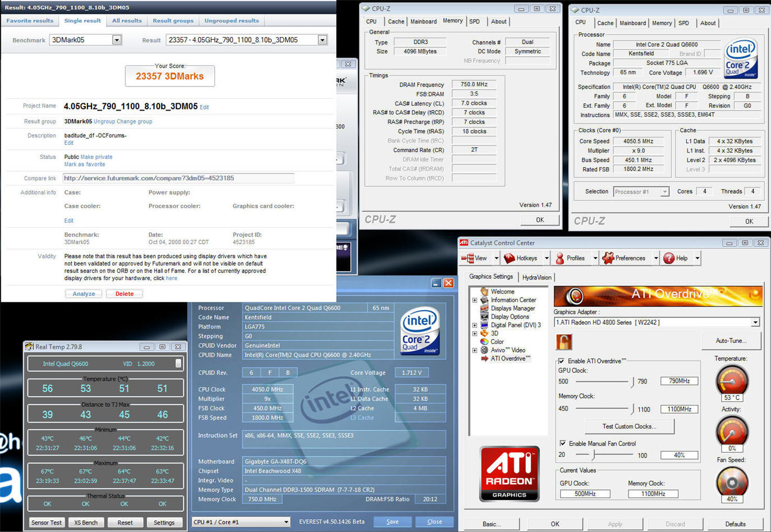Switch to the HydraVision tab in Catalyst
This screenshot has width=771, height=532.
click(536, 277)
